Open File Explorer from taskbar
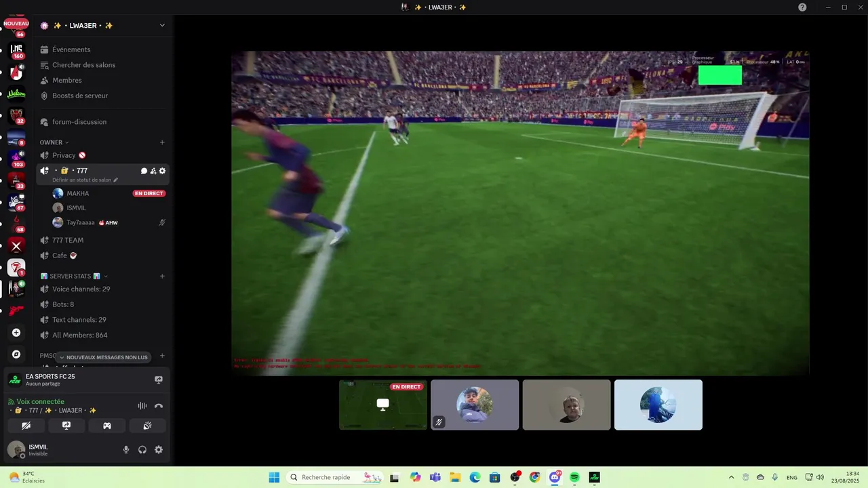 (x=455, y=477)
